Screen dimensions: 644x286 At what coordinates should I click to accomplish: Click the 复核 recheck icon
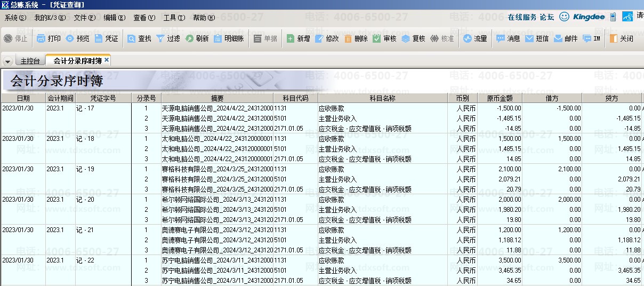(x=406, y=38)
